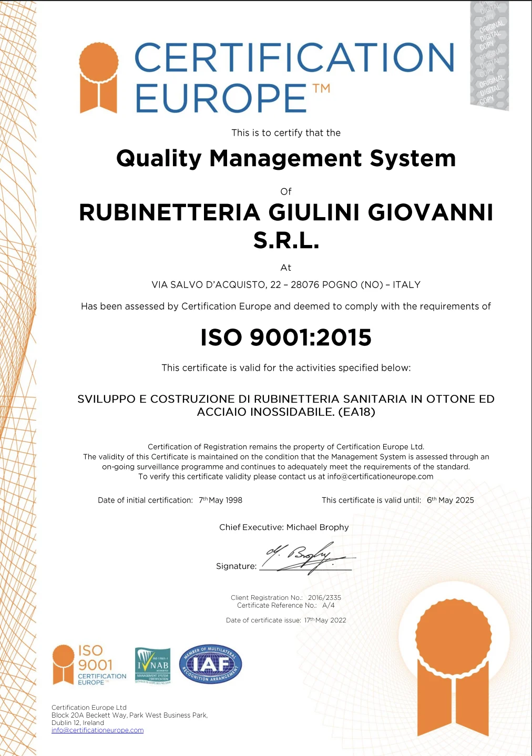
Task: Click Client Registration No. '2016/2335'
Action: (324, 598)
